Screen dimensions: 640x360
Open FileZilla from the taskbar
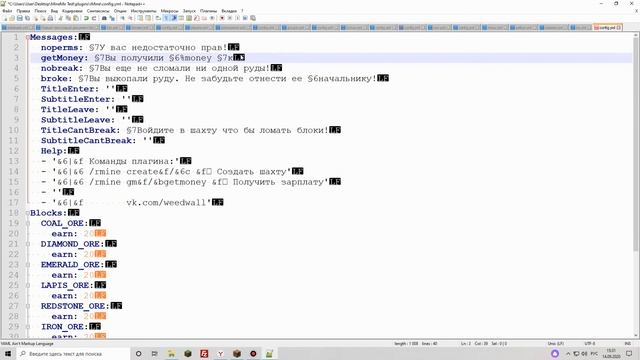(x=204, y=353)
